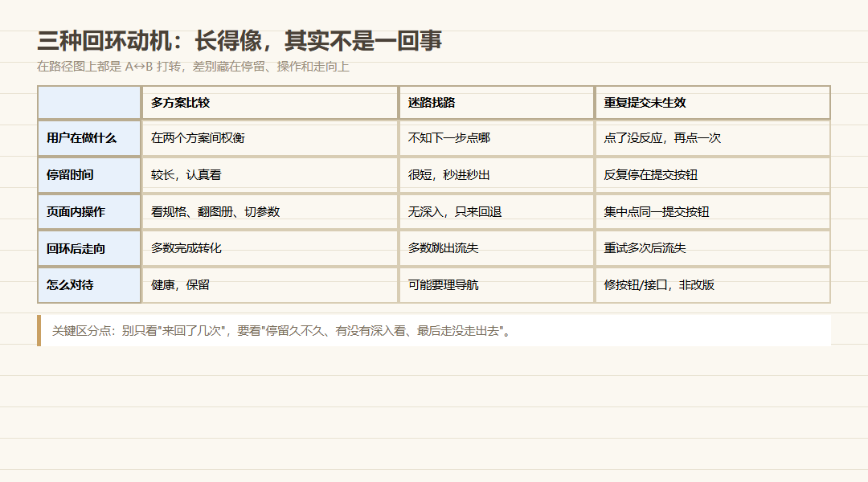The height and width of the screenshot is (482, 868).
Task: Click the cell 修按钮/接口，非改版
Action: (712, 285)
